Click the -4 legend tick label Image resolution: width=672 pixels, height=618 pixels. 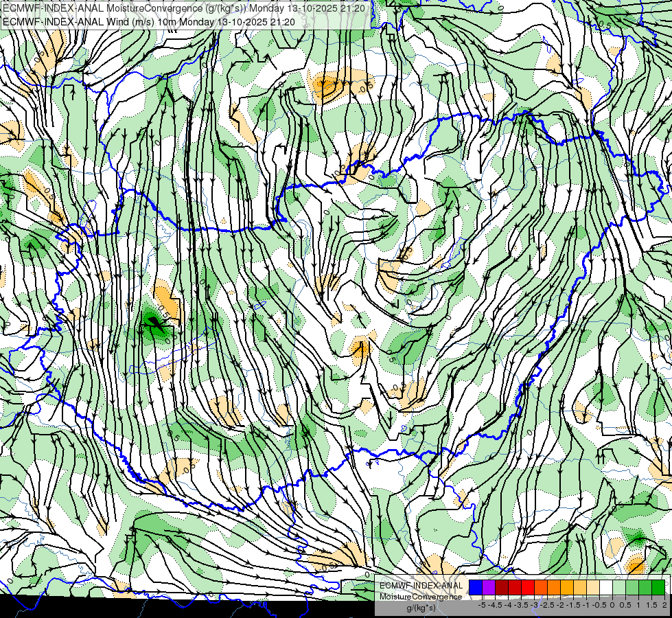pos(508,605)
